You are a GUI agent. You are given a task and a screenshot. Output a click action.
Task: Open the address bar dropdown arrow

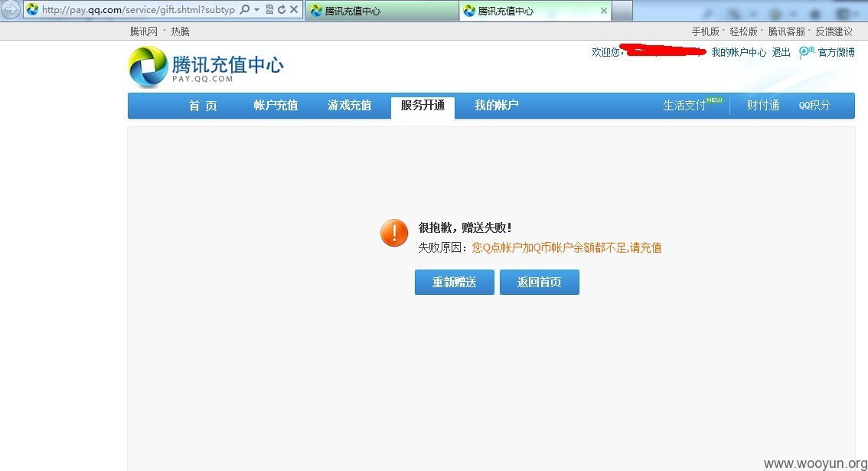point(257,9)
